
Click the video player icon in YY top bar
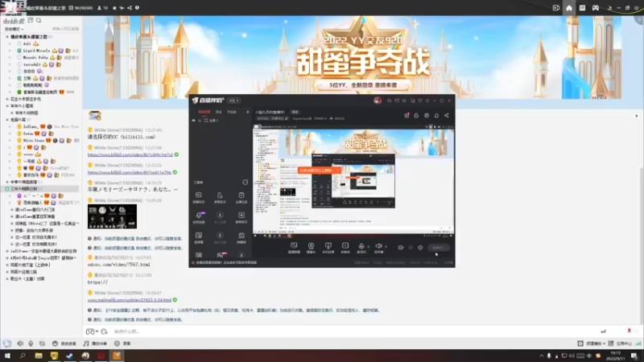point(556,8)
